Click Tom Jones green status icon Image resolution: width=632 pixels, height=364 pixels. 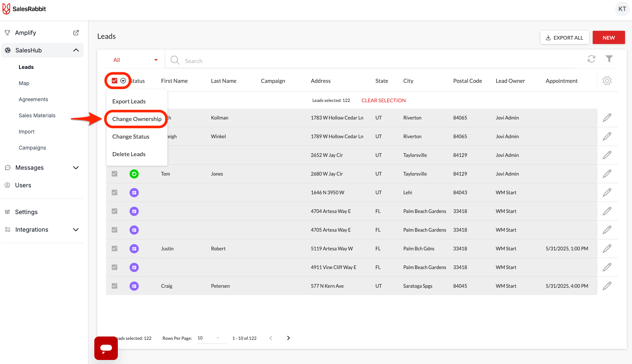134,174
